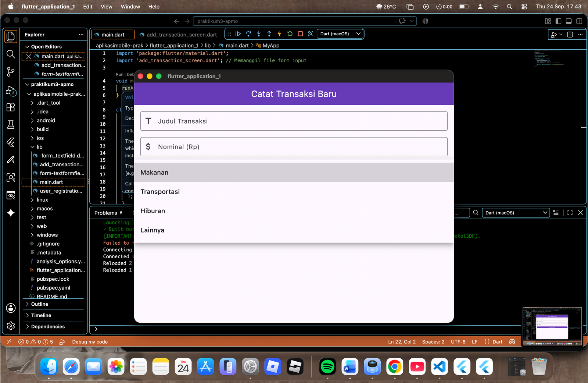Click the Judul Transaksi input field
Screen dimensions: 588x383
tap(294, 121)
